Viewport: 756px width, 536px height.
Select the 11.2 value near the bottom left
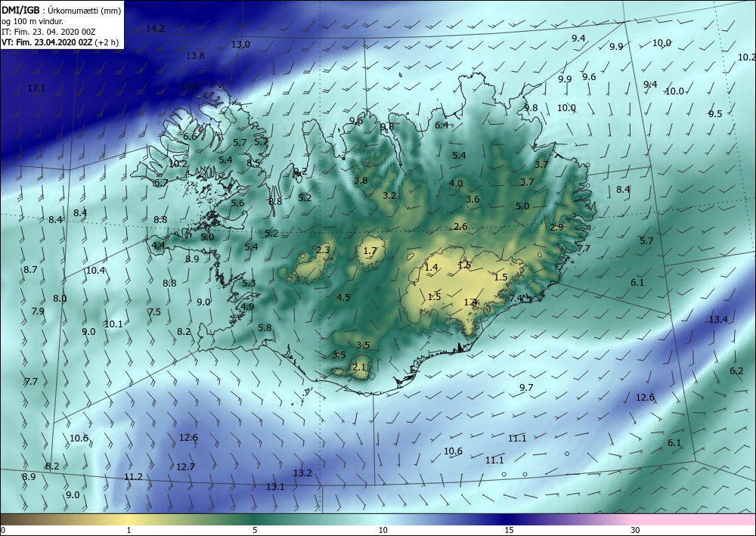point(133,477)
